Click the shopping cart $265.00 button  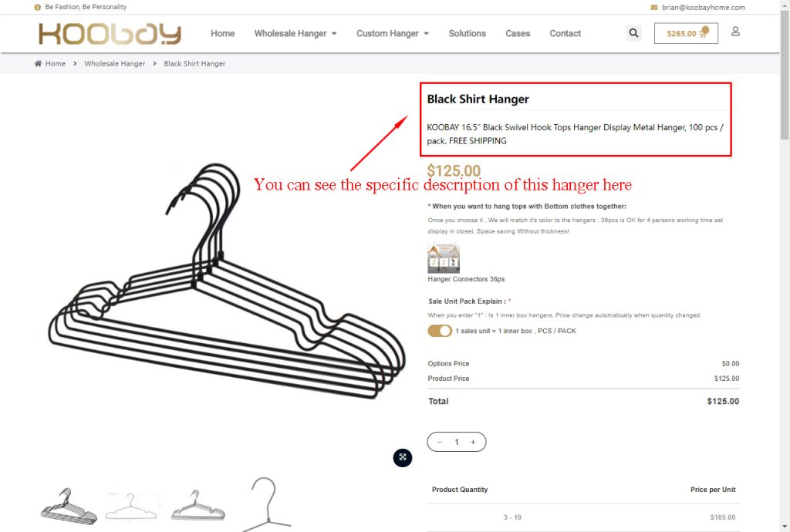[686, 33]
